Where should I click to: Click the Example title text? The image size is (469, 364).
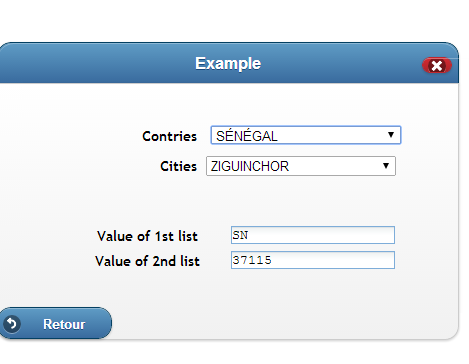pos(228,64)
